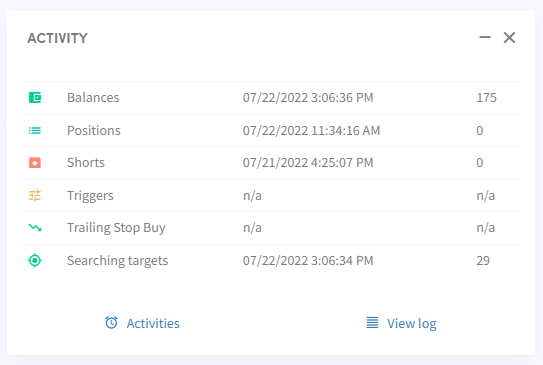Screen dimensions: 543x365
Task: Select the Positions row label
Action: pos(94,131)
